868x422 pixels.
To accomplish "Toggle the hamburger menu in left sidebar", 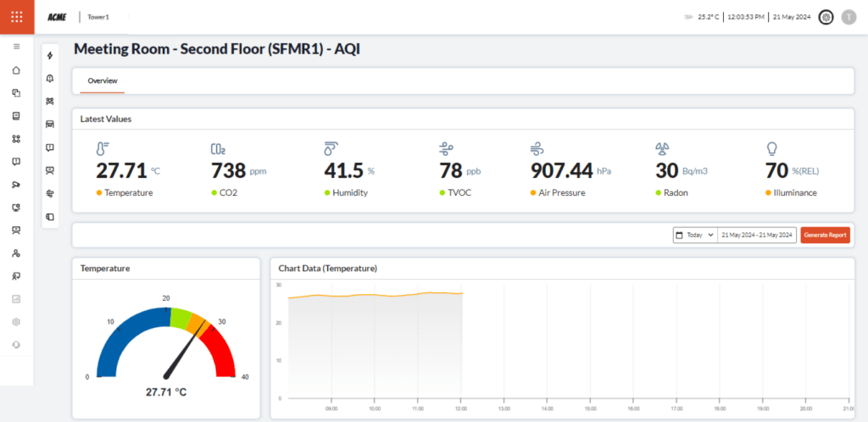I will pyautogui.click(x=17, y=47).
